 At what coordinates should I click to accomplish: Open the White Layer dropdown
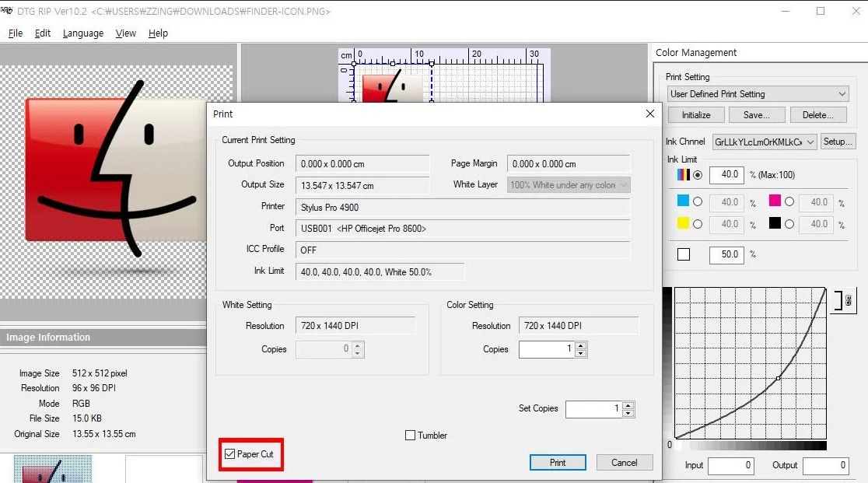(569, 185)
